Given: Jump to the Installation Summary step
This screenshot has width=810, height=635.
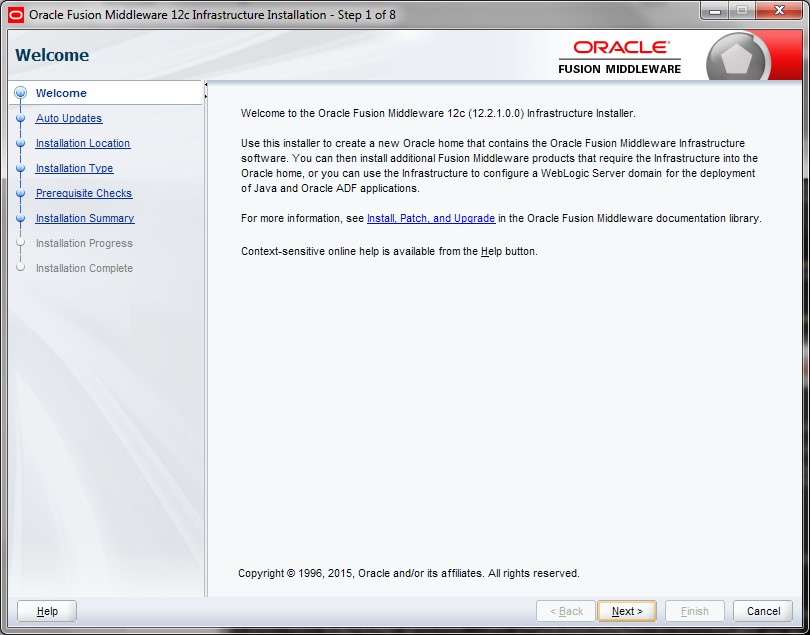Looking at the screenshot, I should point(85,218).
